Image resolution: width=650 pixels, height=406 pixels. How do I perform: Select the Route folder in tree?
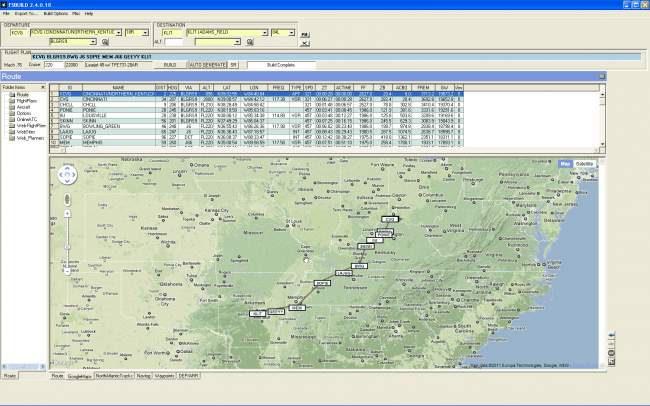coord(22,95)
